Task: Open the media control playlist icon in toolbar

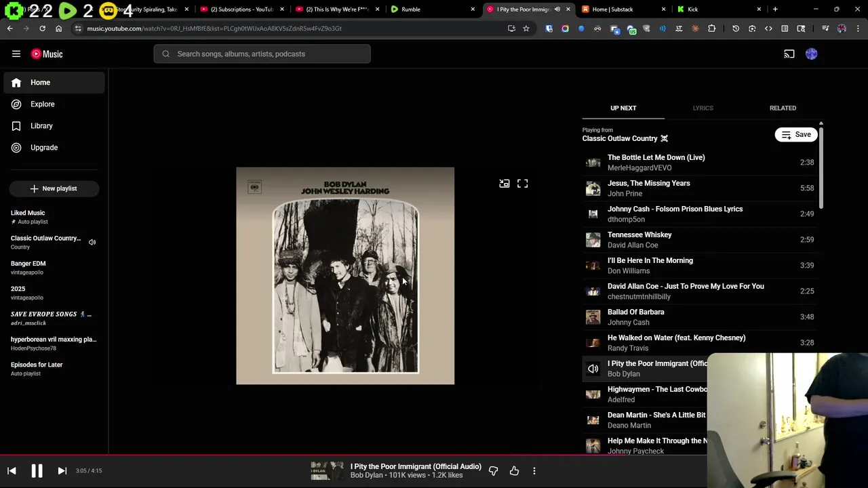Action: click(825, 28)
